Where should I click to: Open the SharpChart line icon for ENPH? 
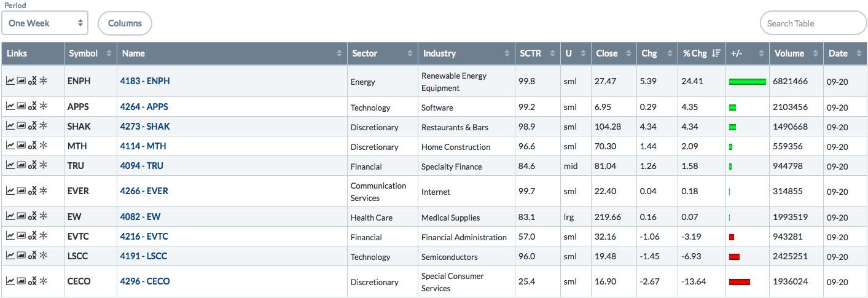point(10,80)
